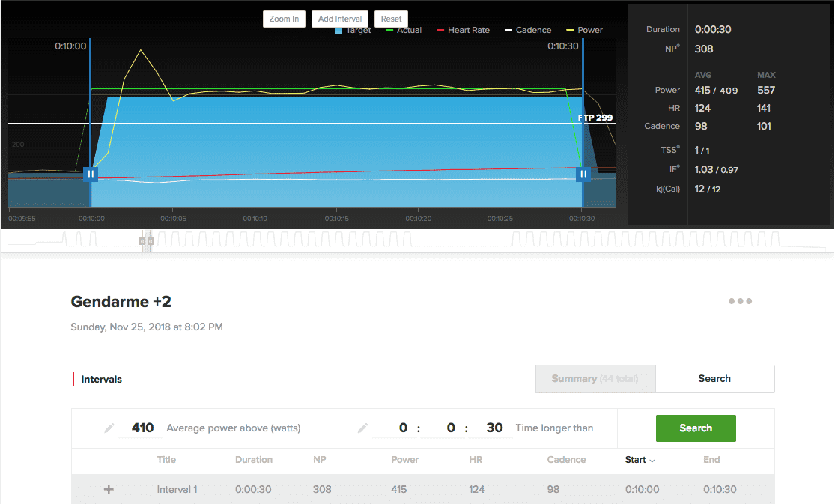The image size is (835, 504).
Task: Click the left selection handle at 0:10:00
Action: 91,174
